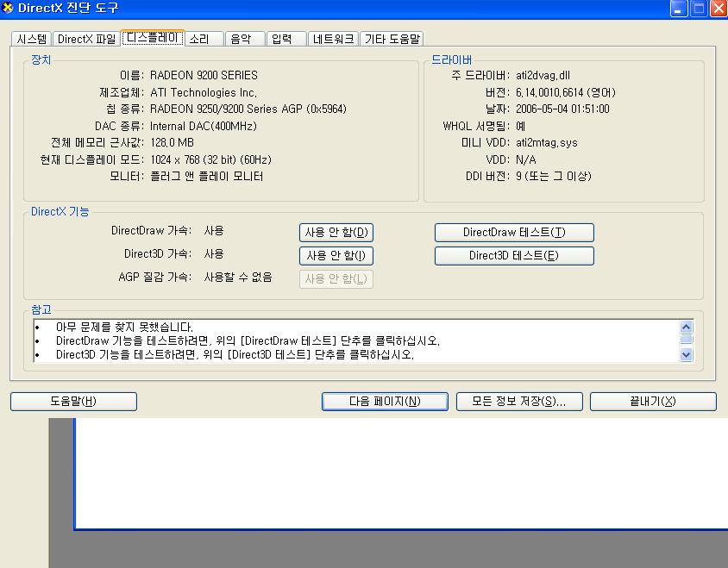728x568 pixels.
Task: Click the notes box scroll down arrow
Action: 687,355
